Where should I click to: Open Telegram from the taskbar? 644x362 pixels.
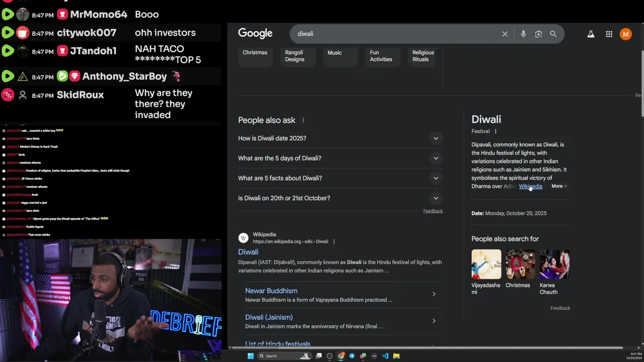[352, 356]
